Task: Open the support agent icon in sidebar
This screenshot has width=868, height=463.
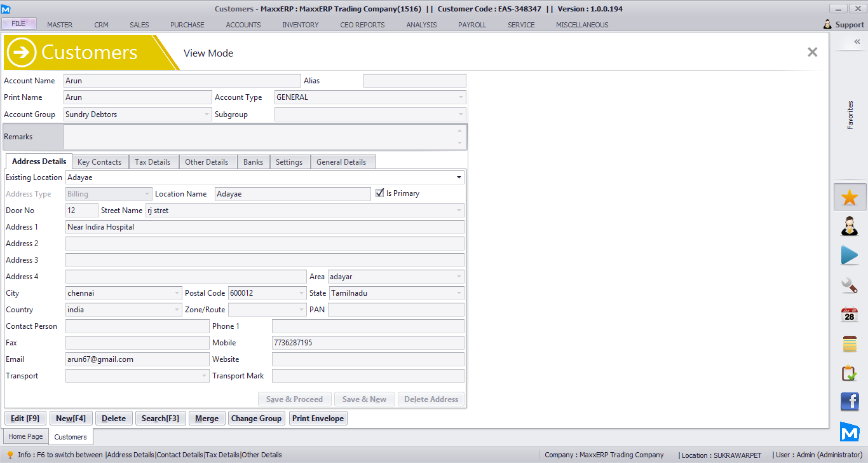Action: (850, 226)
